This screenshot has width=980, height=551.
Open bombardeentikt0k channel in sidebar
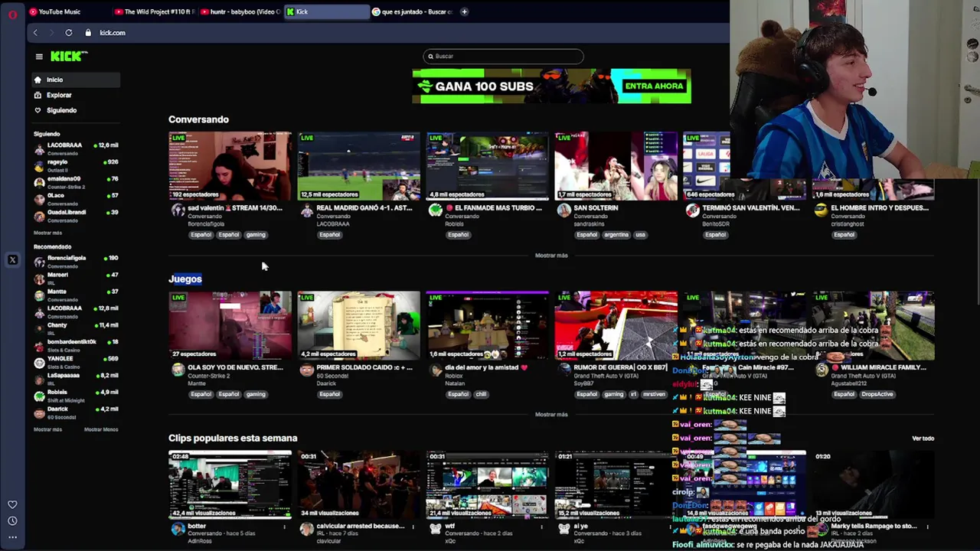point(76,345)
